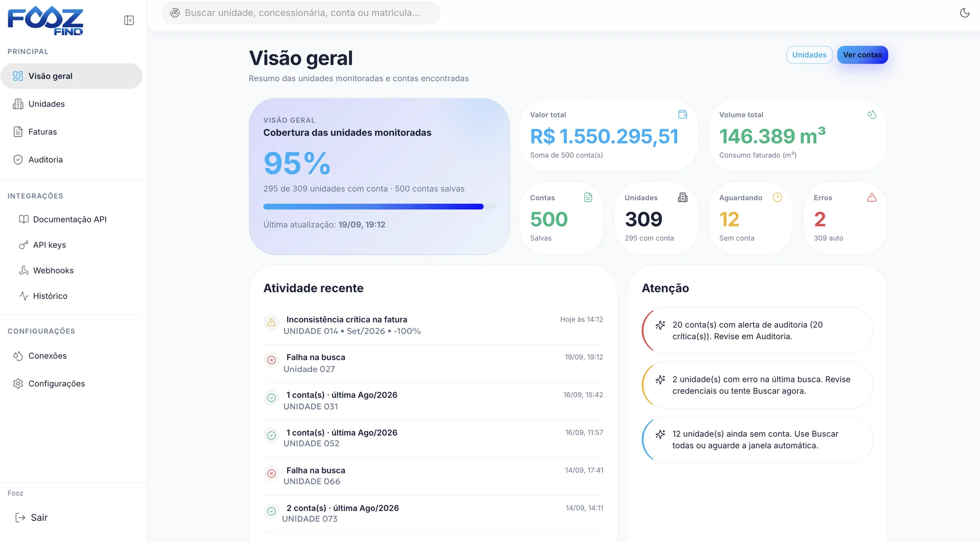Open Unidades in sidebar menu

coord(72,104)
